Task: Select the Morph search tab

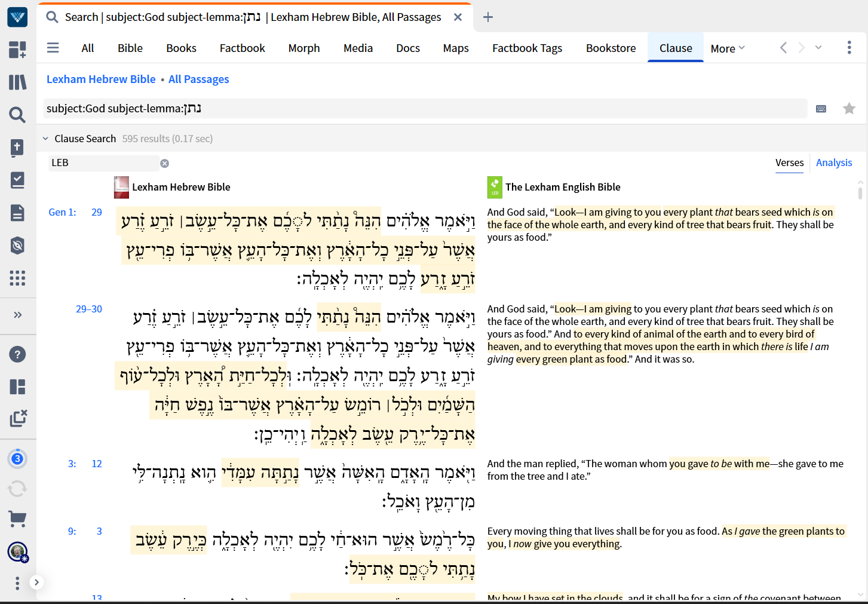Action: point(304,48)
